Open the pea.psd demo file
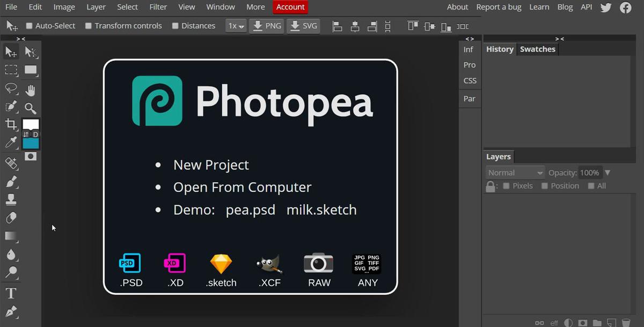The width and height of the screenshot is (644, 327). click(251, 210)
